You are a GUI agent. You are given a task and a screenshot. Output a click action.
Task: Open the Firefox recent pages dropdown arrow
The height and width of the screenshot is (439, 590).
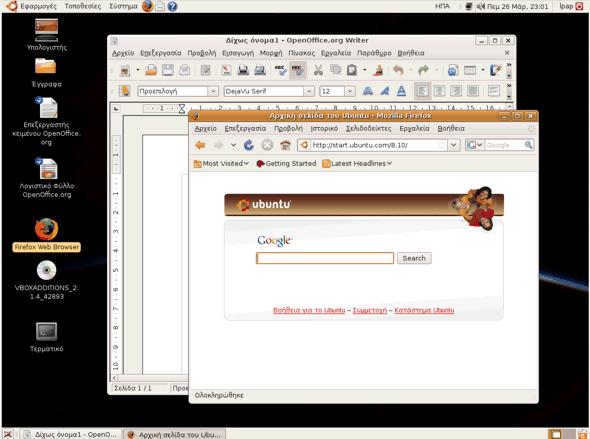[x=233, y=145]
